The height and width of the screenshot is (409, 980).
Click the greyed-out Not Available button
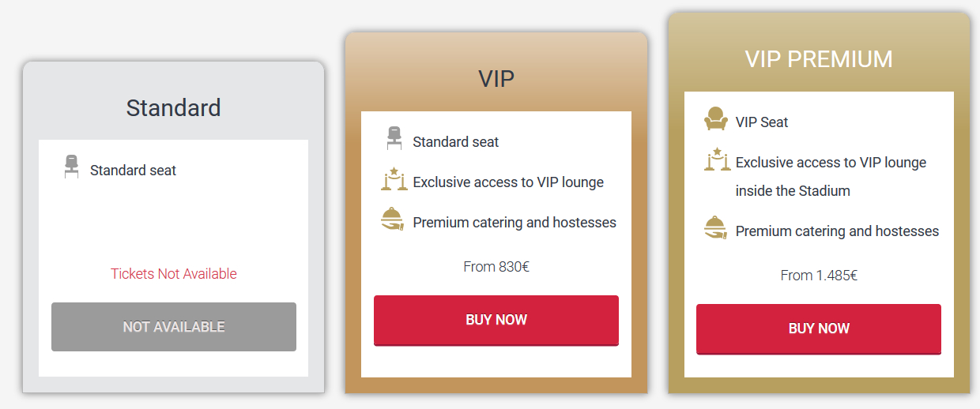point(174,327)
